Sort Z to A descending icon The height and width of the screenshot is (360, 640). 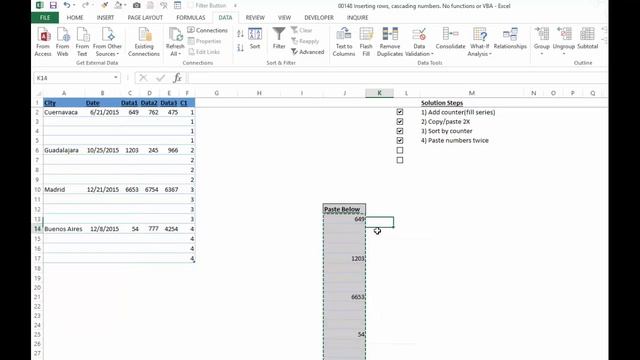pos(240,48)
